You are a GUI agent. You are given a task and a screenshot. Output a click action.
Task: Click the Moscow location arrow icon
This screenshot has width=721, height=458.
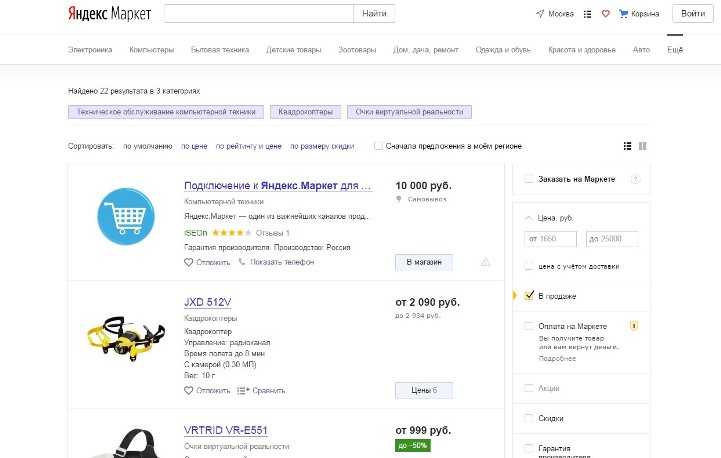pyautogui.click(x=540, y=14)
